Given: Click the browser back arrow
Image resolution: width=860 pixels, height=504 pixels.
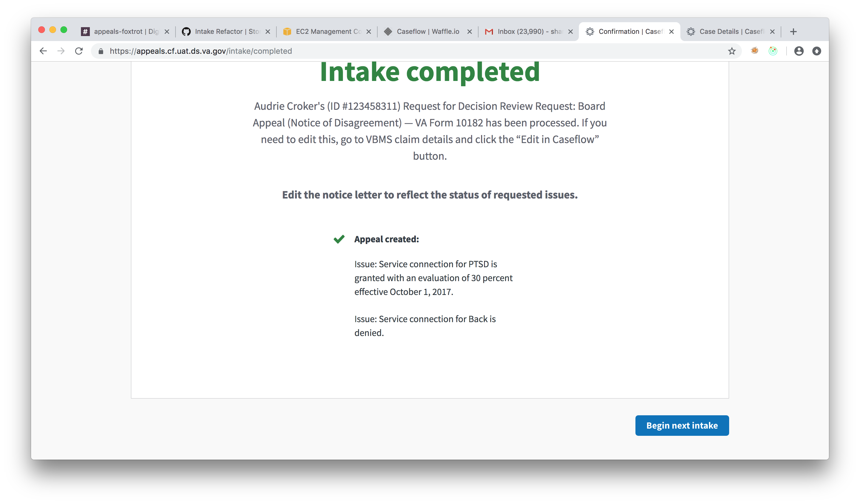Looking at the screenshot, I should [x=43, y=51].
